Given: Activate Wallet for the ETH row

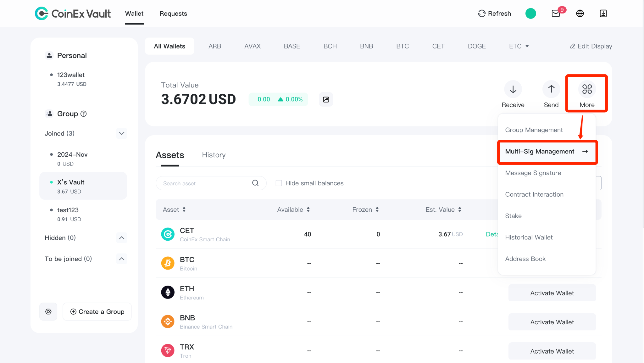Looking at the screenshot, I should [552, 293].
